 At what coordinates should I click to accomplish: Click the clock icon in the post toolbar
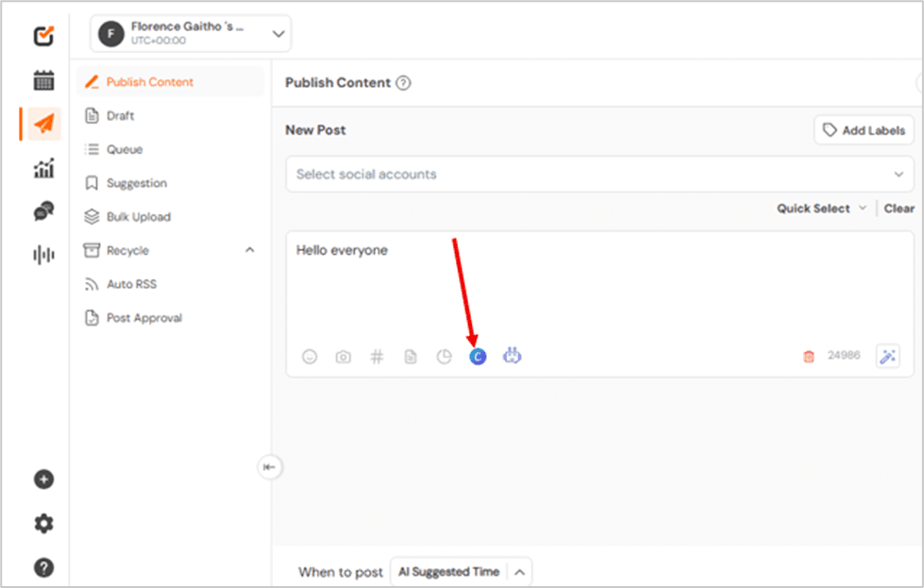pos(444,356)
